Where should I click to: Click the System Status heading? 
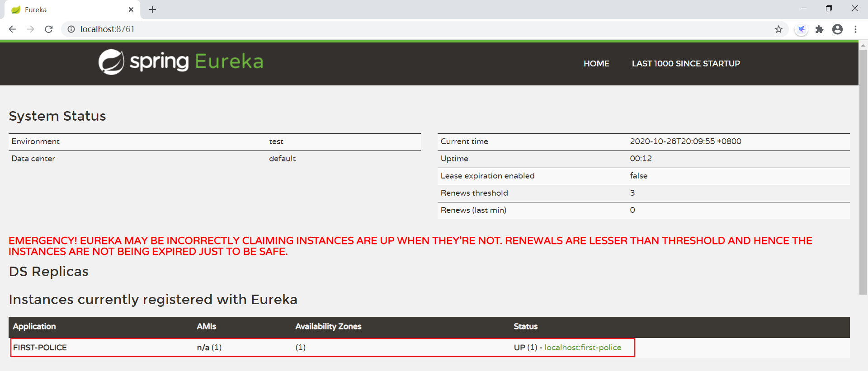pos(57,116)
